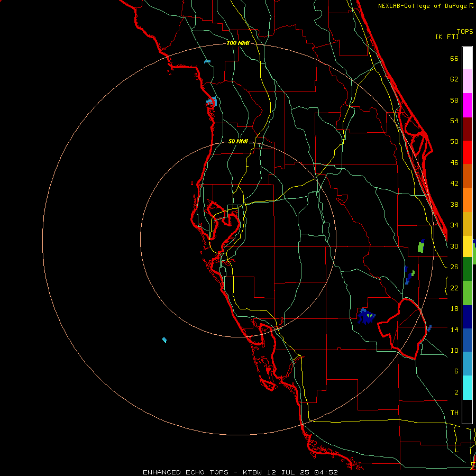Click the '58' legend value
Viewport: 476px width, 476px height.
click(454, 100)
